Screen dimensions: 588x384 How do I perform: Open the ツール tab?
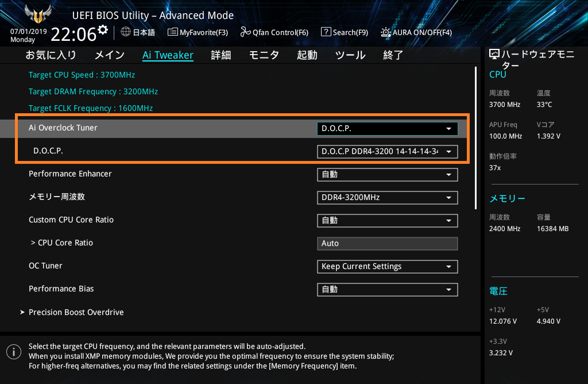tap(350, 55)
